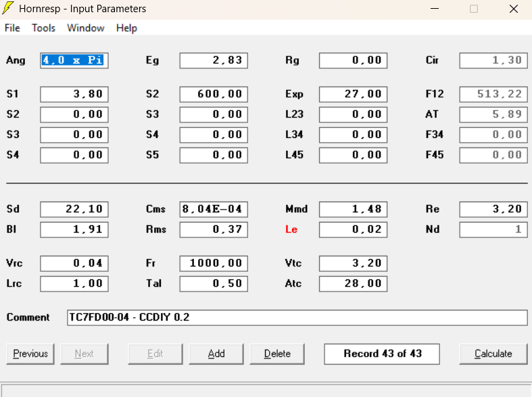
Task: Click the Lrc field with 1,00
Action: (x=74, y=284)
